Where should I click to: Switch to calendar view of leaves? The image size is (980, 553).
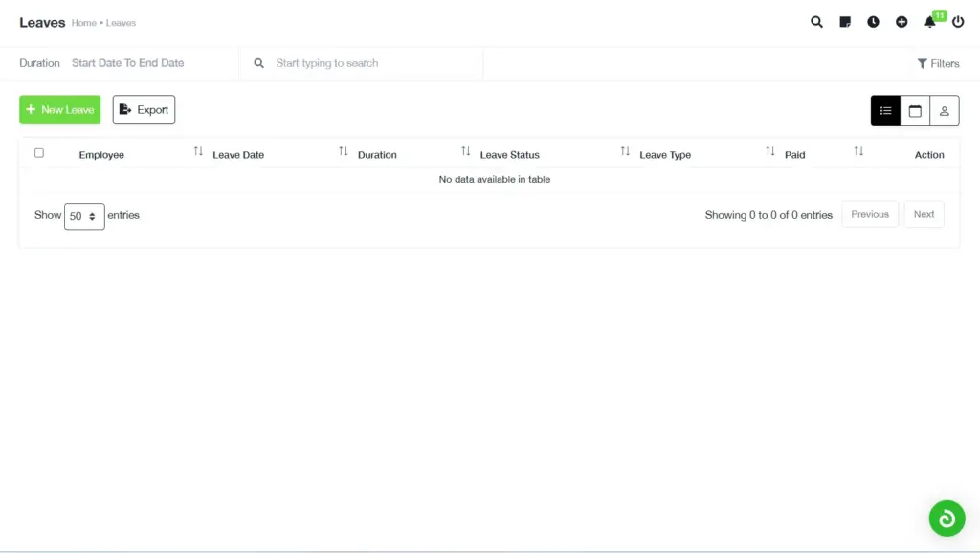pos(915,110)
